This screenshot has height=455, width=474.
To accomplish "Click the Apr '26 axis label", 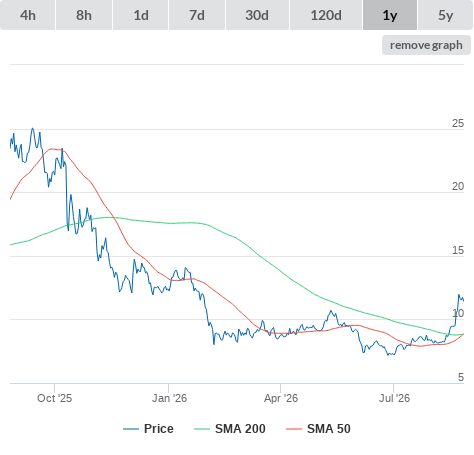I will point(281,398).
